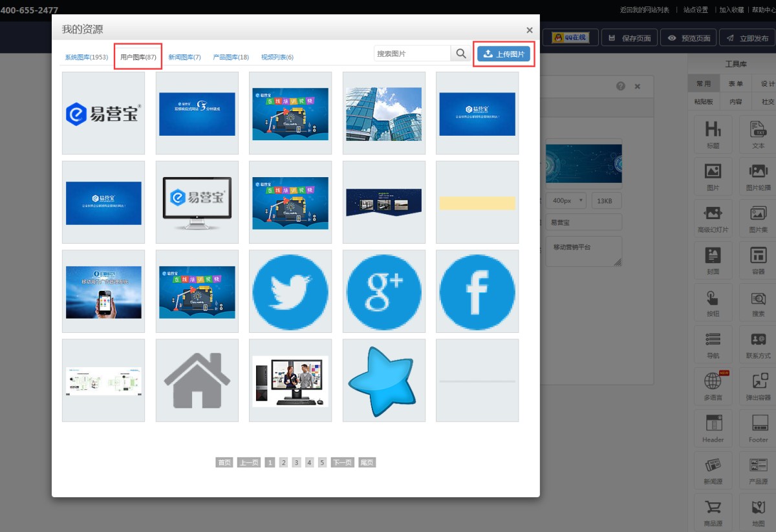Add the 产品源 product source component
This screenshot has height=532, width=776.
pyautogui.click(x=758, y=471)
